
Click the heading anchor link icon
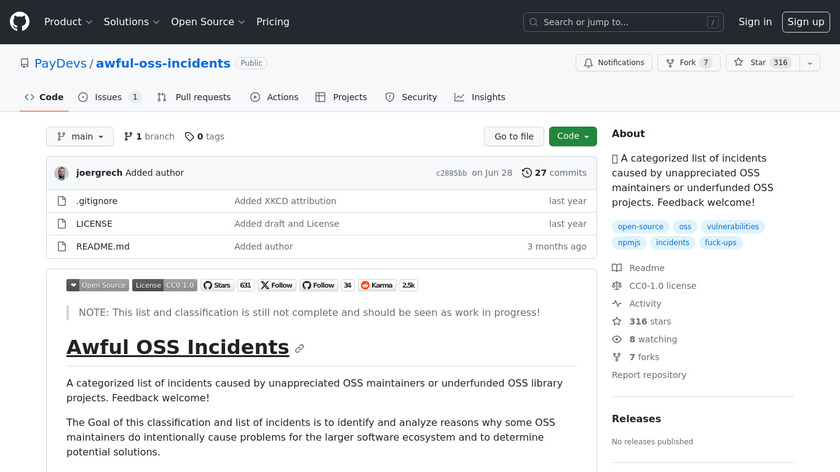click(299, 349)
